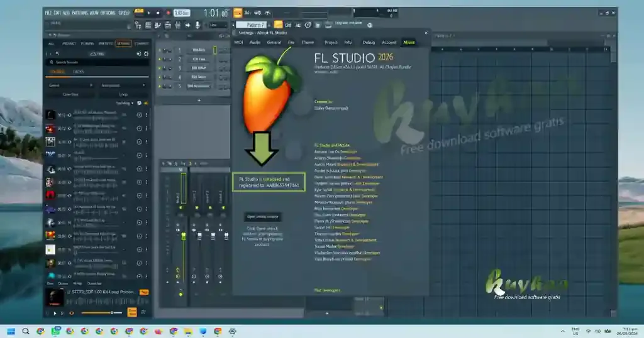Switch to the PACKS sub-tab

tap(78, 72)
